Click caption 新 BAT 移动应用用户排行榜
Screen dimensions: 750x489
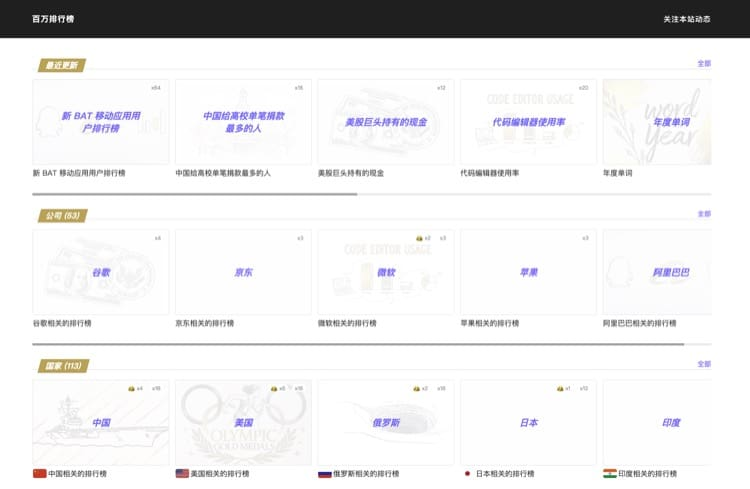(x=79, y=173)
